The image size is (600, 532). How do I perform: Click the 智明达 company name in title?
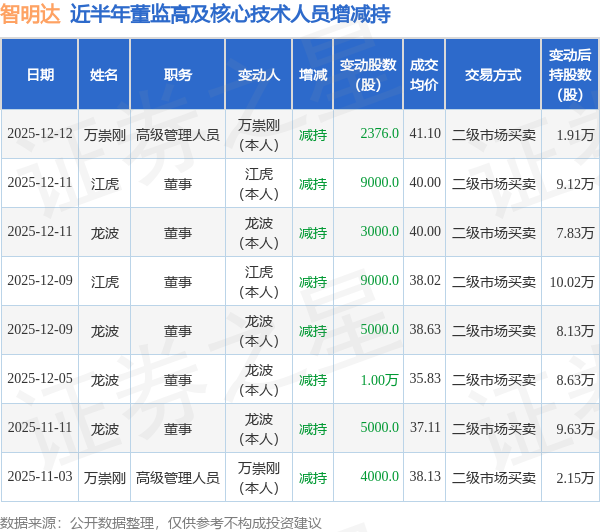click(x=30, y=14)
